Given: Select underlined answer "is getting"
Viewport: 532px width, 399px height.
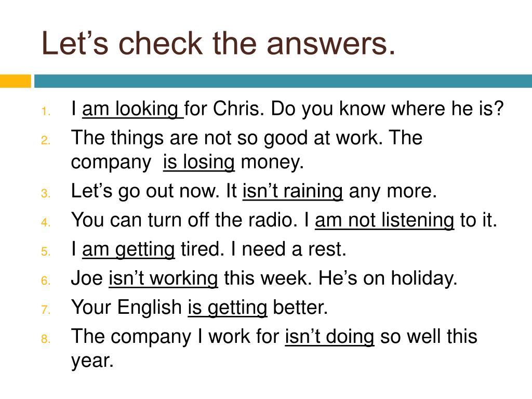Looking at the screenshot, I should tap(228, 308).
